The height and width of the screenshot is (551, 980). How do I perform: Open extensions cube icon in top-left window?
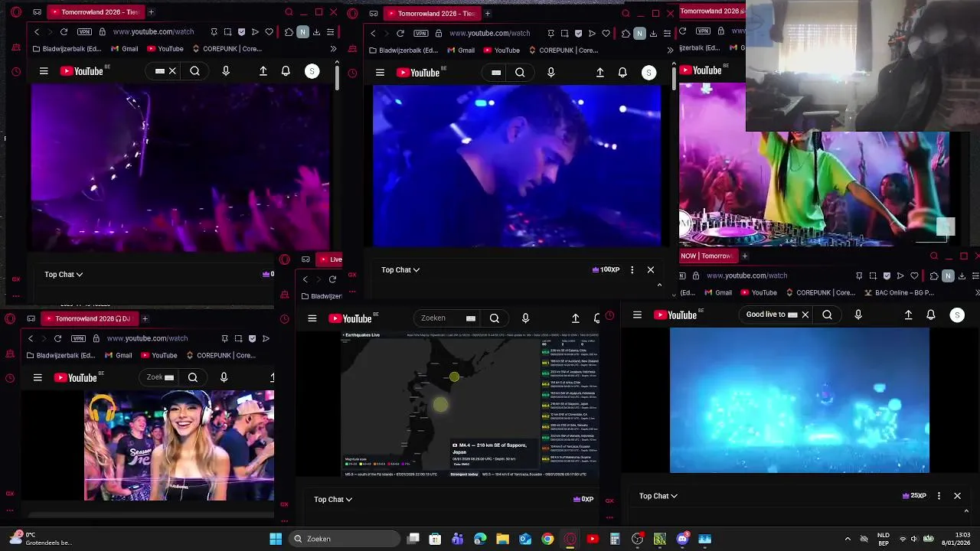[289, 32]
